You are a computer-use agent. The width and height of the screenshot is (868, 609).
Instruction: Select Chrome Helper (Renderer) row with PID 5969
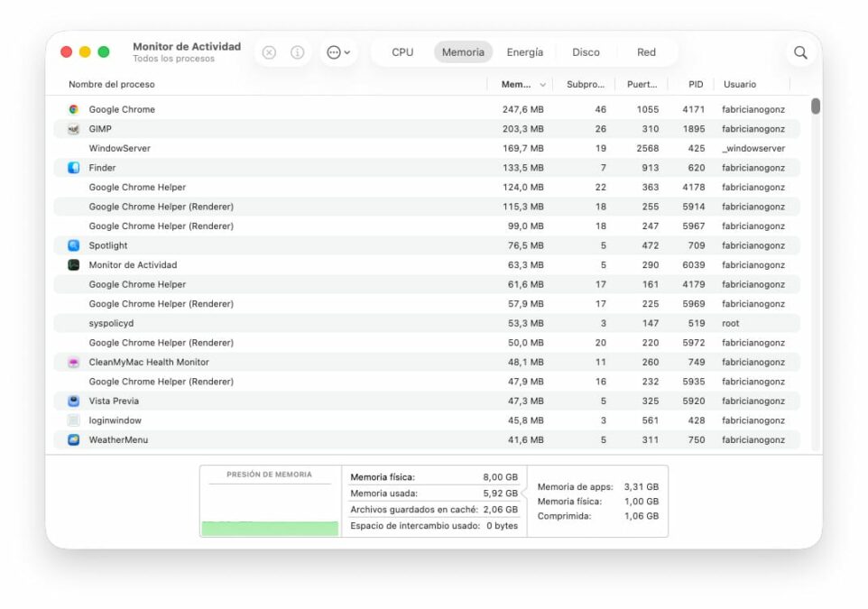[x=427, y=303]
